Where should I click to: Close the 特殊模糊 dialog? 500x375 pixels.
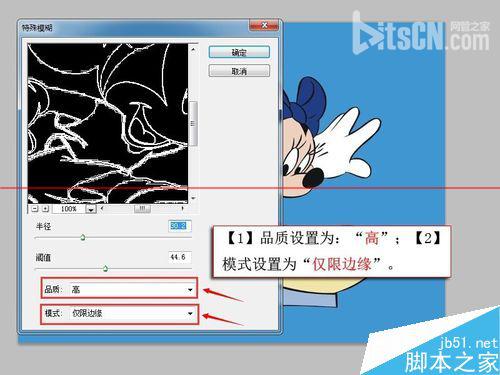[x=264, y=25]
